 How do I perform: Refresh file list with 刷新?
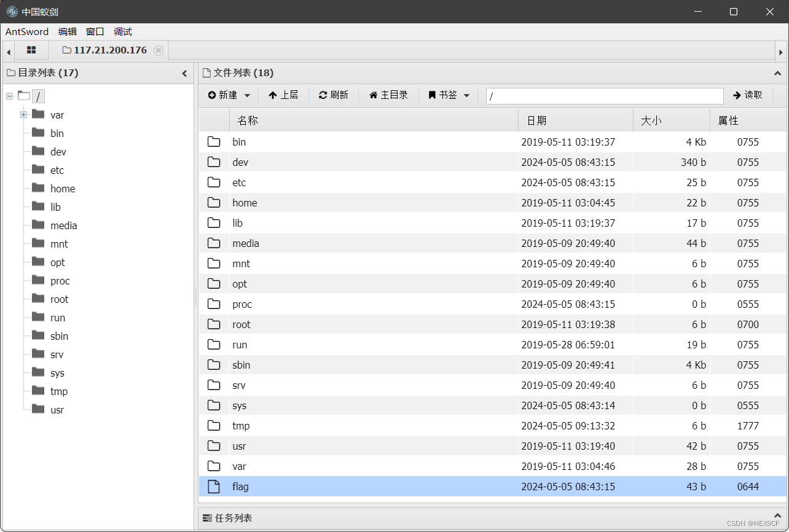333,95
